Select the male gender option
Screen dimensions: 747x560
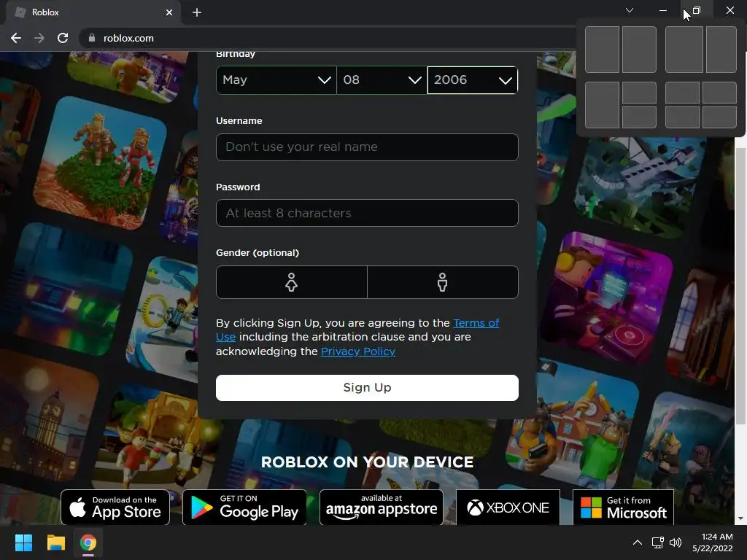pos(443,282)
